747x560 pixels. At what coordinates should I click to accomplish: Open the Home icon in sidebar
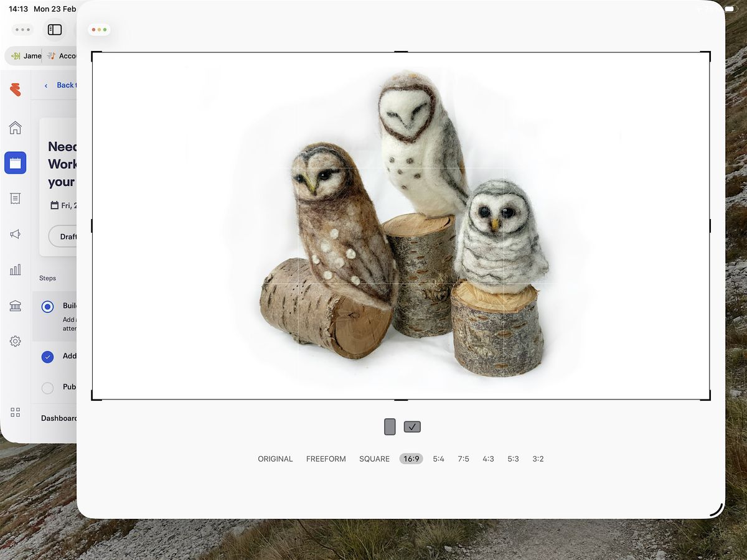16,128
